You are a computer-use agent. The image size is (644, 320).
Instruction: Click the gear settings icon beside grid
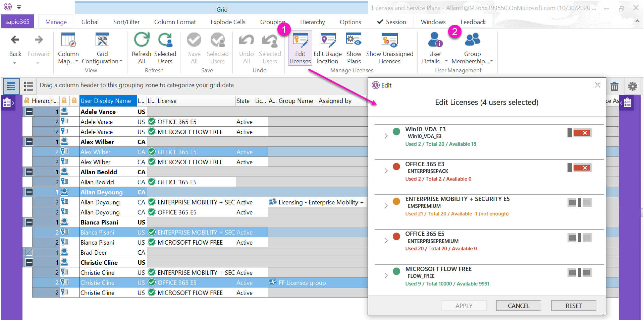pos(632,86)
